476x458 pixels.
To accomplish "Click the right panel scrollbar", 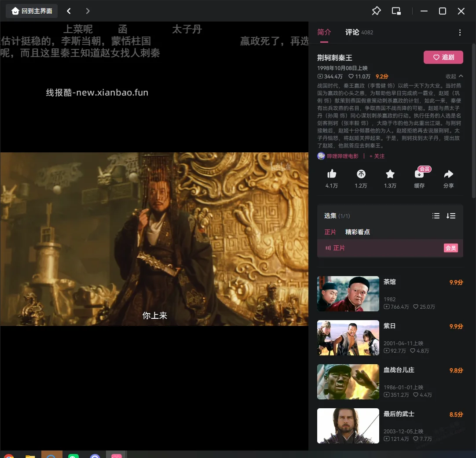I will tap(474, 121).
